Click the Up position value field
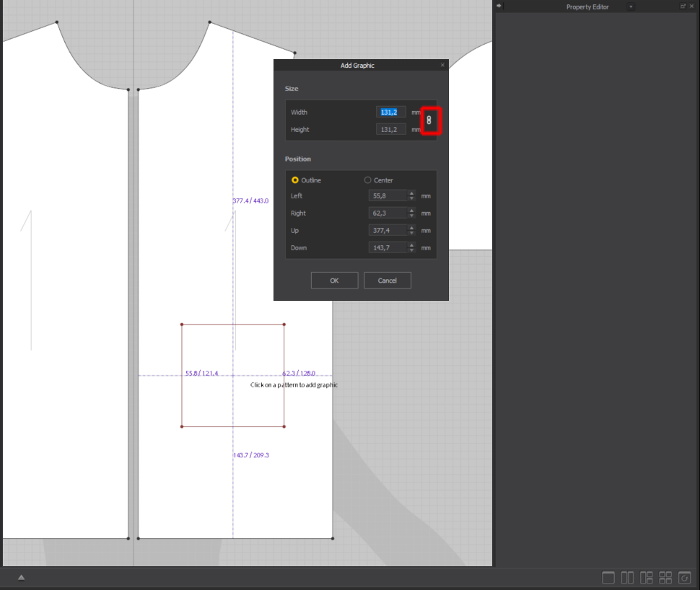700x590 pixels. tap(388, 230)
